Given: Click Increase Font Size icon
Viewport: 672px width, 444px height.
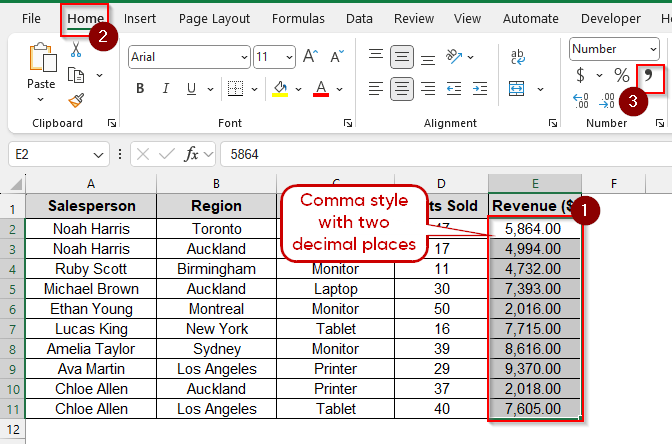Looking at the screenshot, I should [x=310, y=57].
